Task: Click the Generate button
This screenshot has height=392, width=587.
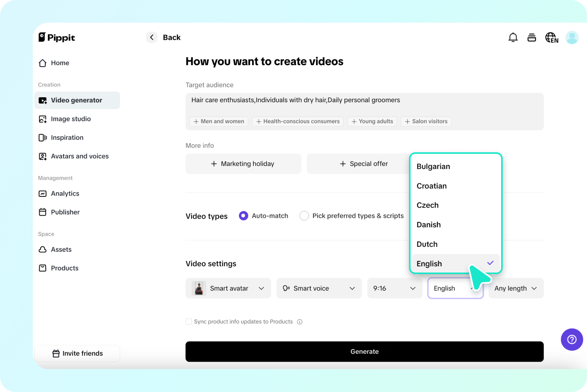Action: coord(365,352)
